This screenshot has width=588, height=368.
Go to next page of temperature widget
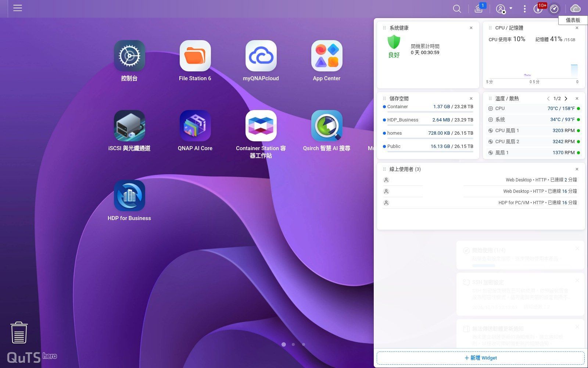(566, 99)
